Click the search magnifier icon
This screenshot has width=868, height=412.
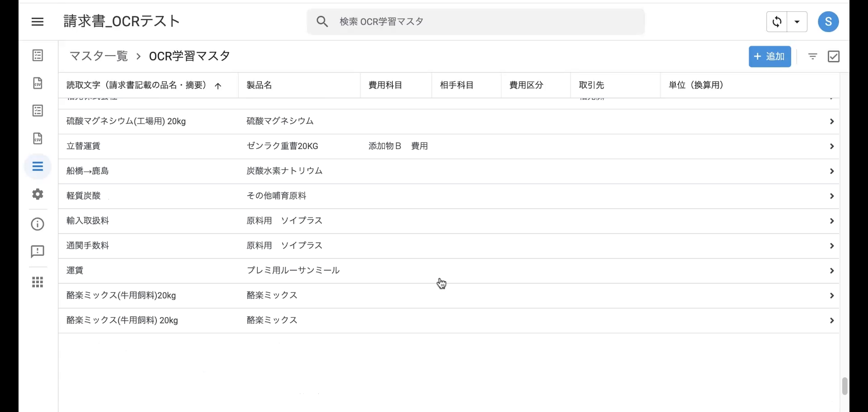pos(322,21)
